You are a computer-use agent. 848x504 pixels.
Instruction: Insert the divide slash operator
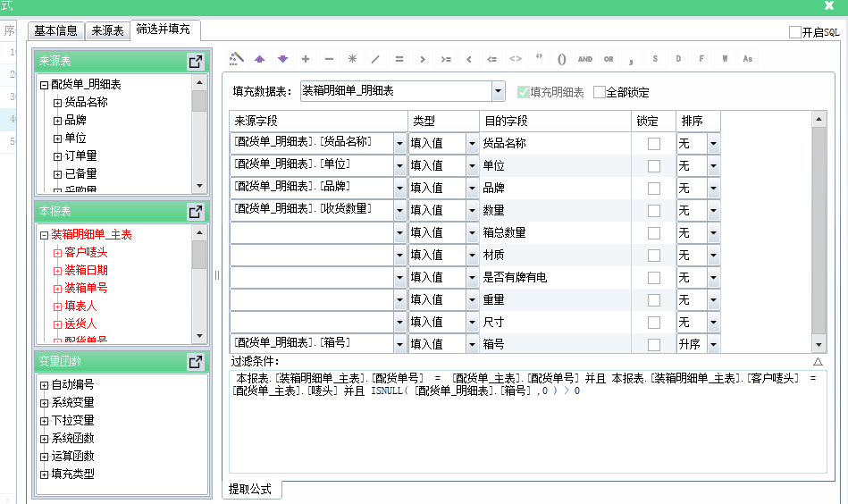[x=375, y=59]
